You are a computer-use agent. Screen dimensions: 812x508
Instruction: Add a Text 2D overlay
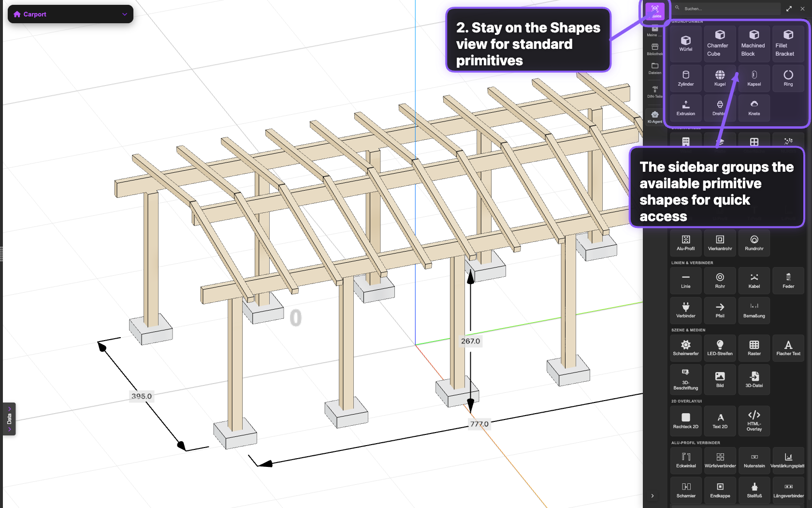pyautogui.click(x=719, y=420)
